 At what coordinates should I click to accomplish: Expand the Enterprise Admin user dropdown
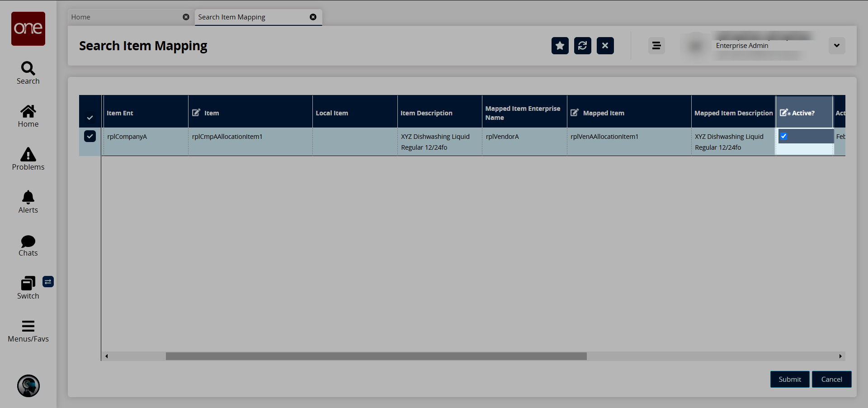click(837, 46)
